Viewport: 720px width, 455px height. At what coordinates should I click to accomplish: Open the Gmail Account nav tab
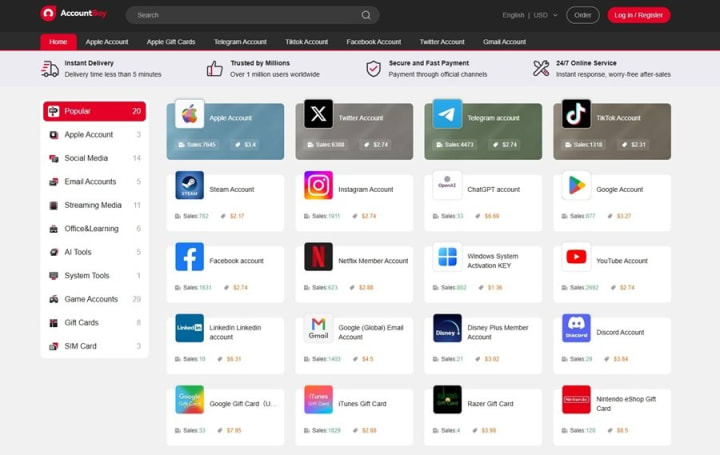click(504, 42)
